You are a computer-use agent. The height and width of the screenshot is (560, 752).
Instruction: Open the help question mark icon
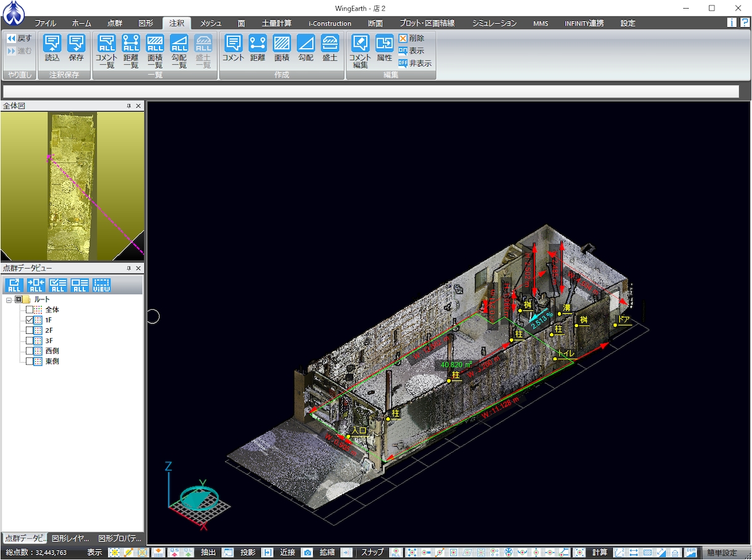tap(745, 23)
